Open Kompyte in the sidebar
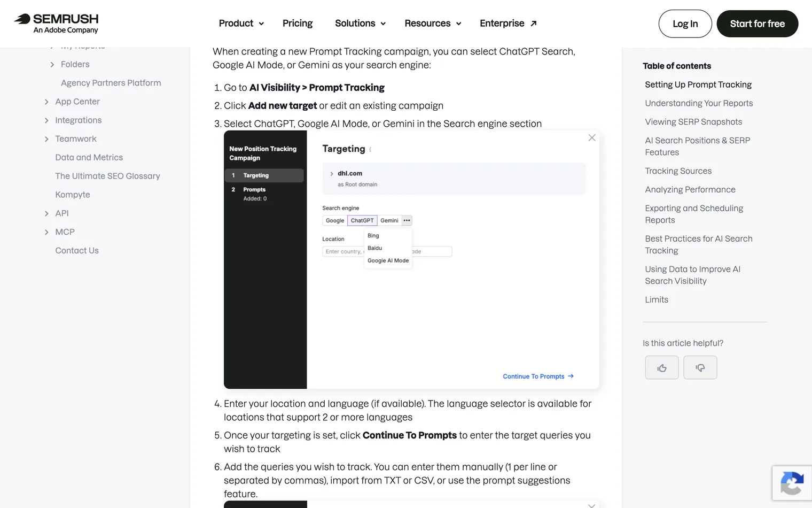 73,195
